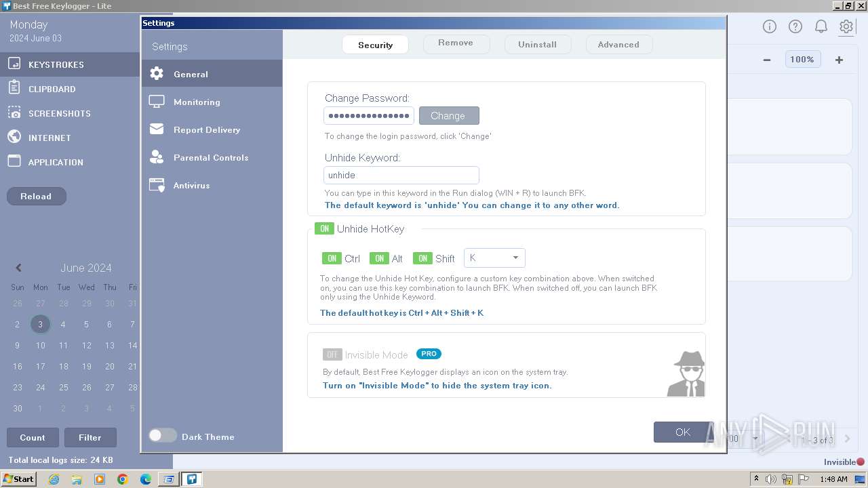
Task: Open Chrome from the taskbar
Action: (x=123, y=479)
